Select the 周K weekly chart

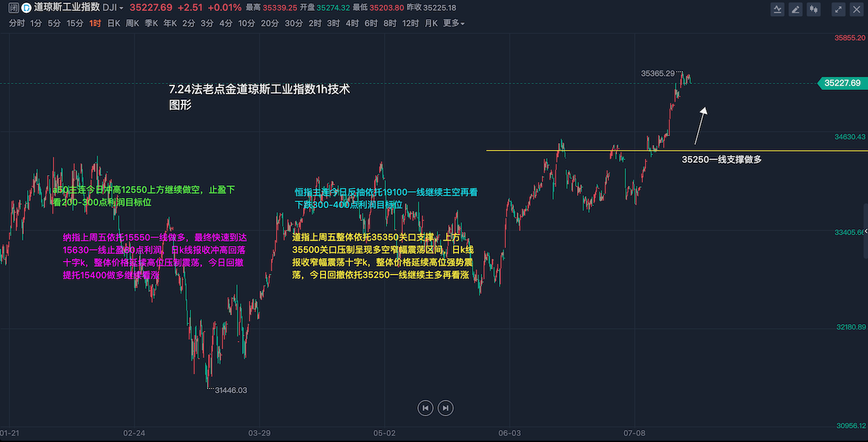pos(132,23)
